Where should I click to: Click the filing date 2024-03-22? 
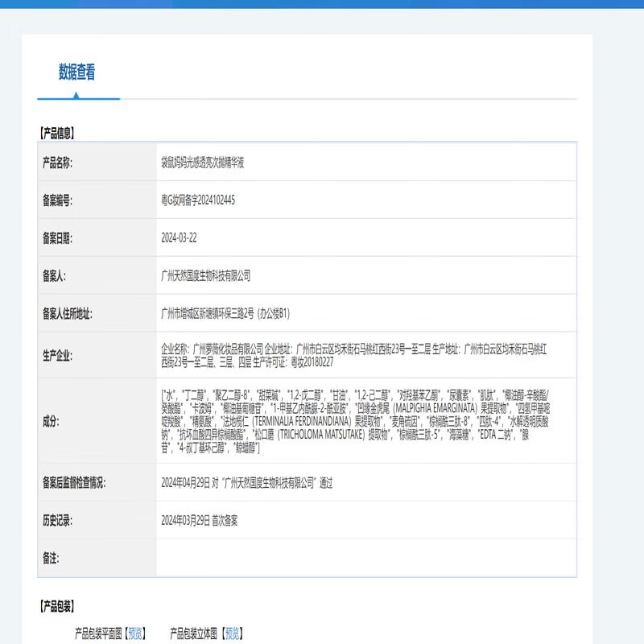coord(180,237)
